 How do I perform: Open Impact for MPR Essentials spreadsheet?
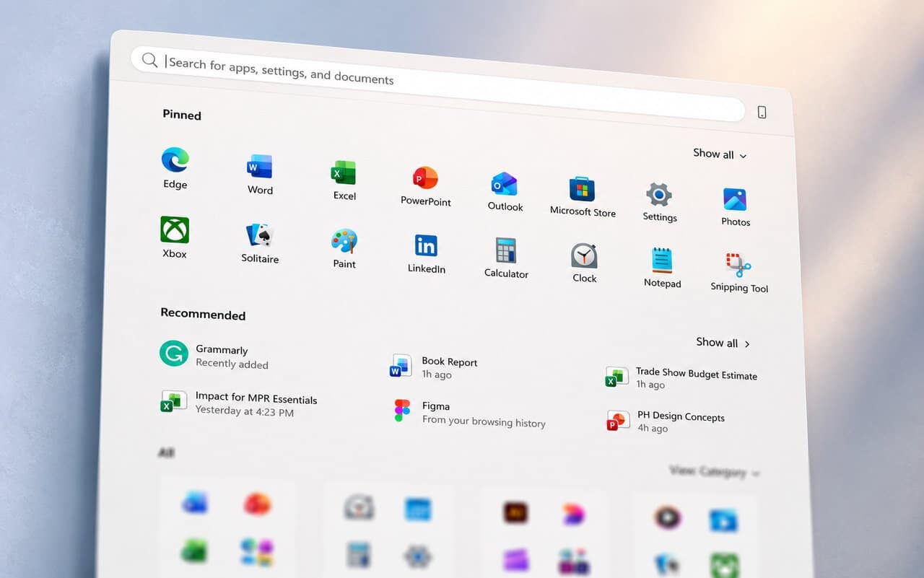pos(238,403)
